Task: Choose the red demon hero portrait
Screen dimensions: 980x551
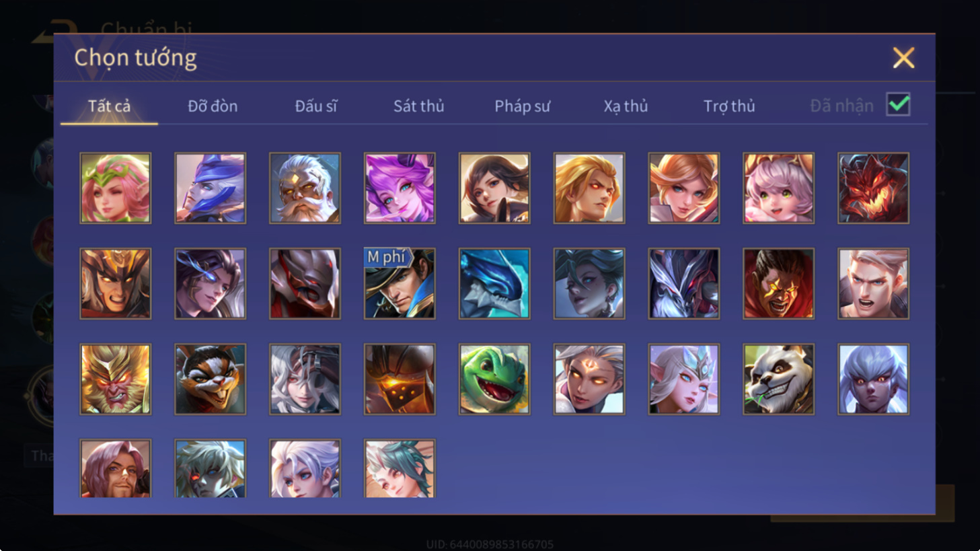Action: [x=873, y=188]
